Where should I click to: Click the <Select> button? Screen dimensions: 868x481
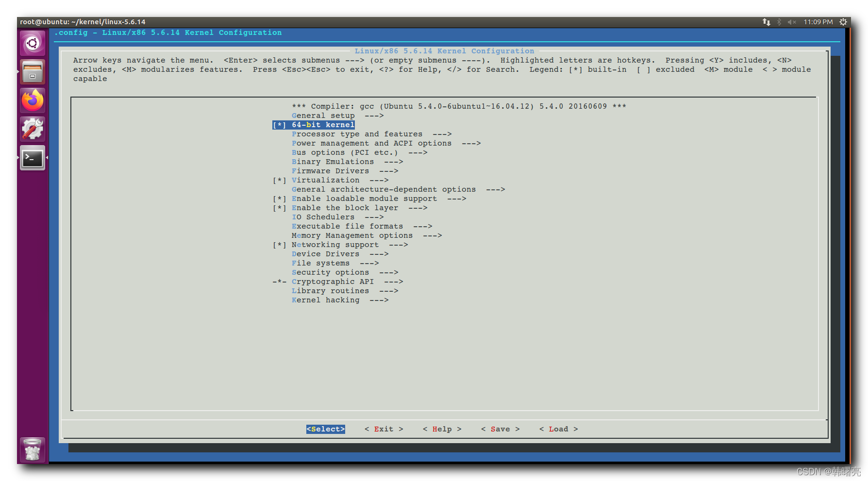point(326,429)
